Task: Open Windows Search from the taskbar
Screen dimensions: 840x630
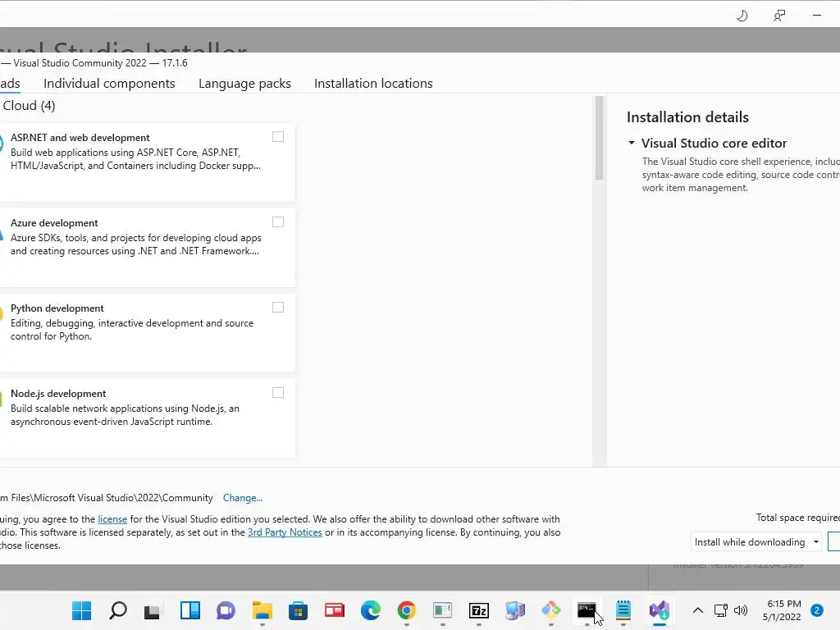Action: tap(118, 610)
